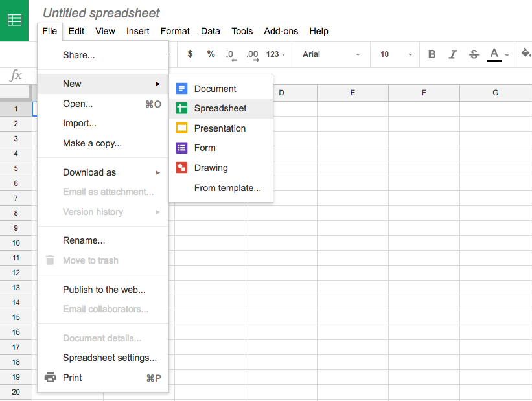
Task: Click the red Drawing icon
Action: [181, 168]
